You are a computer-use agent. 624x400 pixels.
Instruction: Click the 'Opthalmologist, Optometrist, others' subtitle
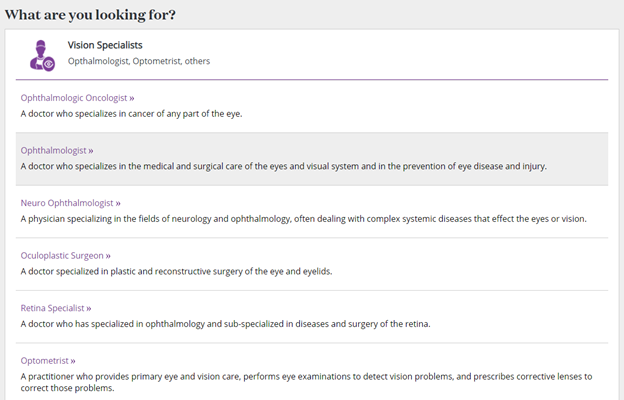pos(139,61)
